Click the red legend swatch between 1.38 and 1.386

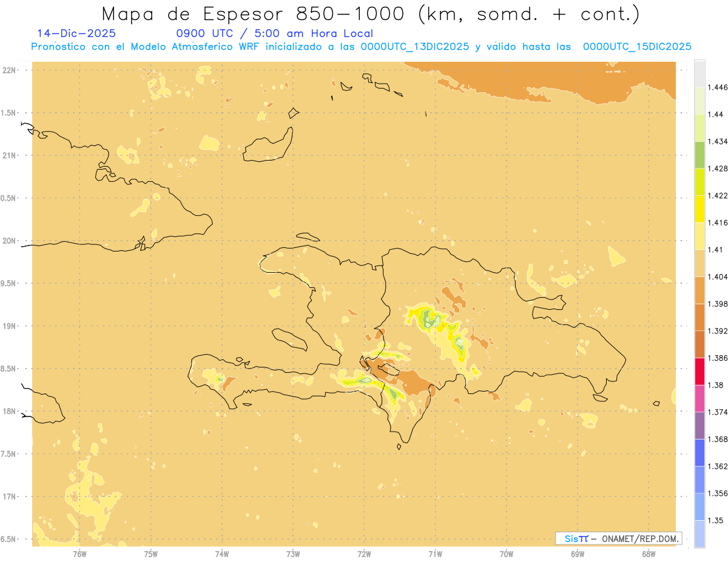tap(699, 372)
